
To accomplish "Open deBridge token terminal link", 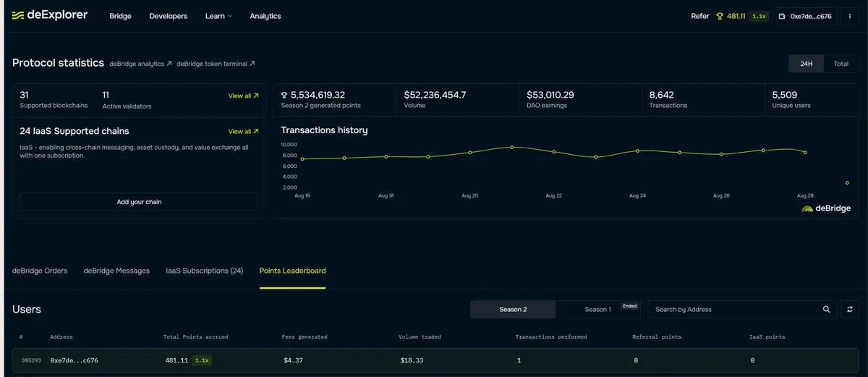I will coord(216,64).
